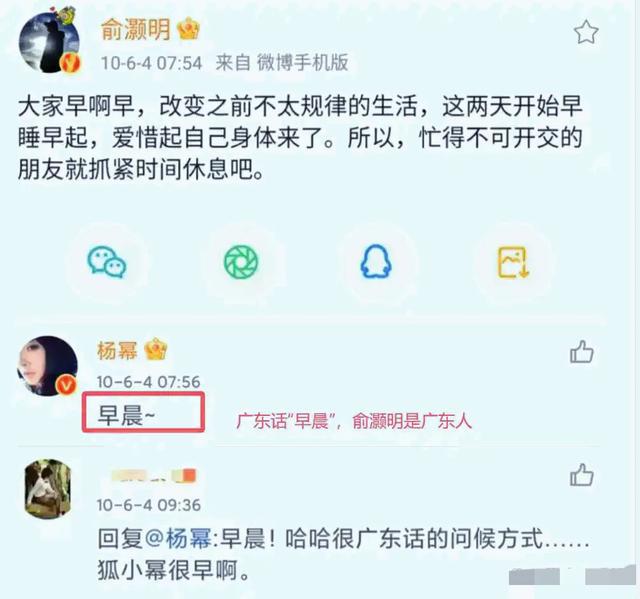Open the 微博手机版 source link
This screenshot has width=640, height=599.
tap(302, 63)
